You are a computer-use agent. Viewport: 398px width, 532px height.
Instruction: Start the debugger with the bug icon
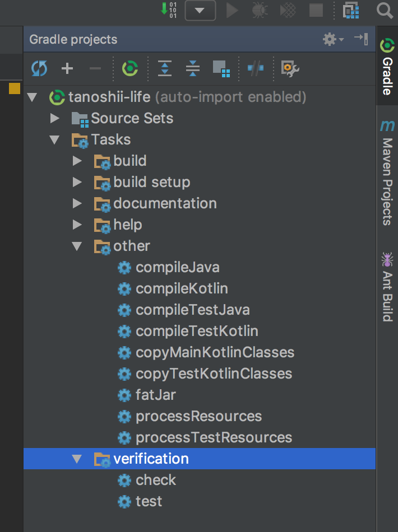[x=259, y=11]
